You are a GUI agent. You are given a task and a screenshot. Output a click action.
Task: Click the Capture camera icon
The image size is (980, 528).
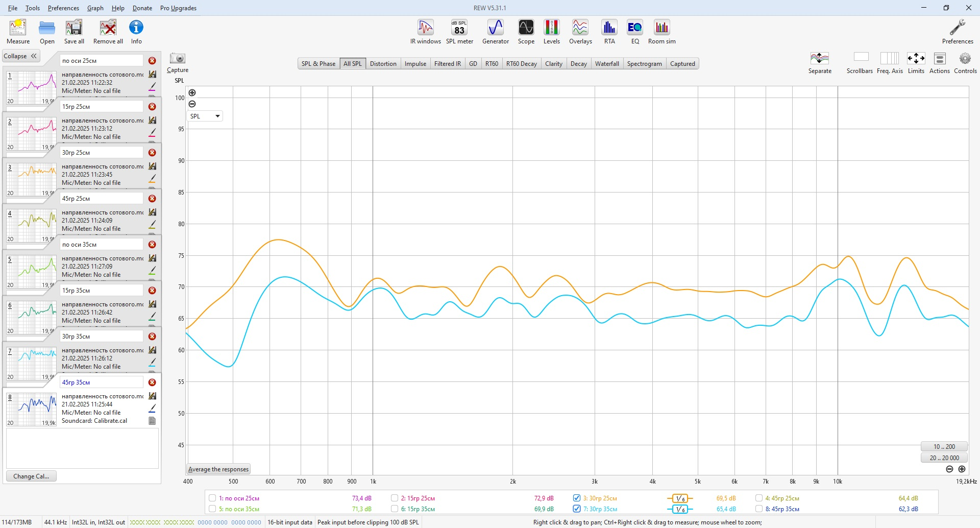(178, 58)
